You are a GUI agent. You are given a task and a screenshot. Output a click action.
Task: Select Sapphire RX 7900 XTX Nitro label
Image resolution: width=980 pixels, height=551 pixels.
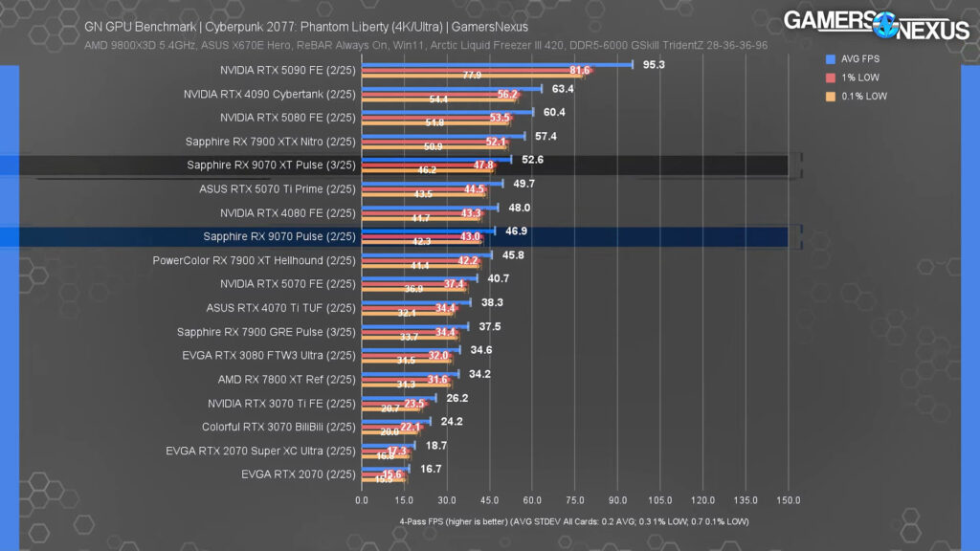271,142
